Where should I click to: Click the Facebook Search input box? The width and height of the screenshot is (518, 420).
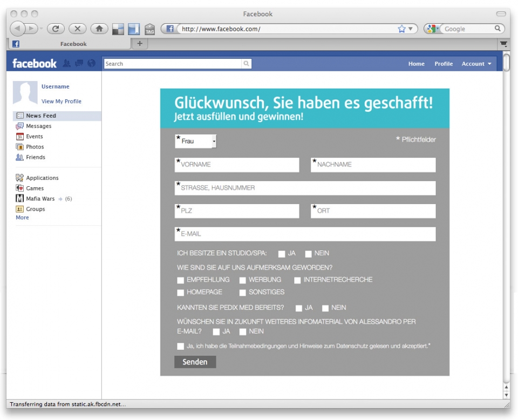(173, 64)
